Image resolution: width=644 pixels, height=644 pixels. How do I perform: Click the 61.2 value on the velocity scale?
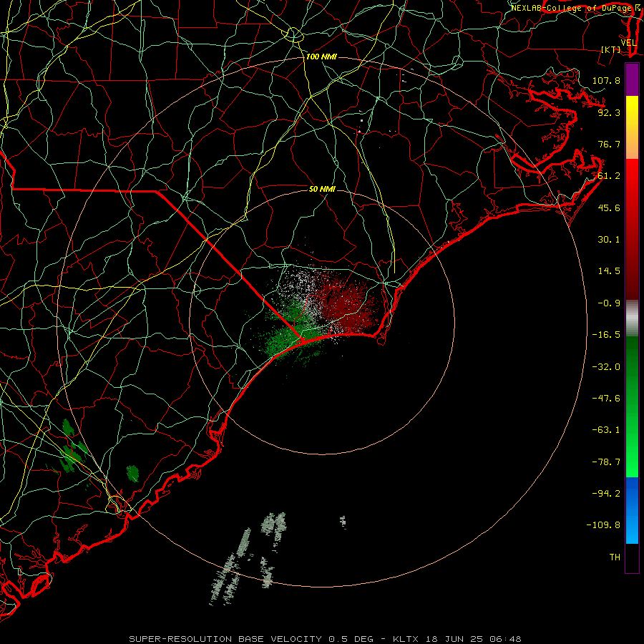(609, 176)
